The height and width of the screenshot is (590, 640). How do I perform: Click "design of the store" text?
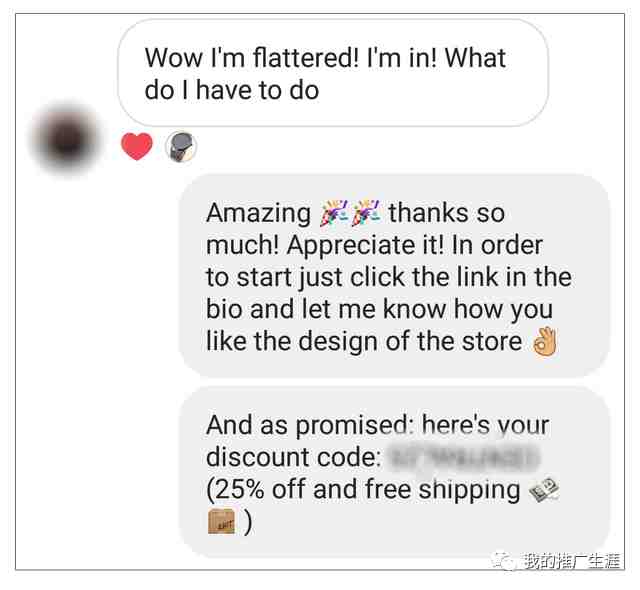pyautogui.click(x=410, y=342)
